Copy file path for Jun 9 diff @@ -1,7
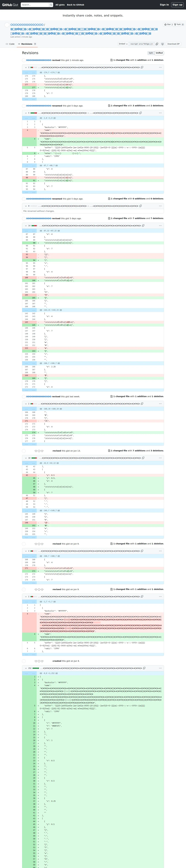Image resolution: width=186 pixels, height=868 pixels. click(142, 596)
